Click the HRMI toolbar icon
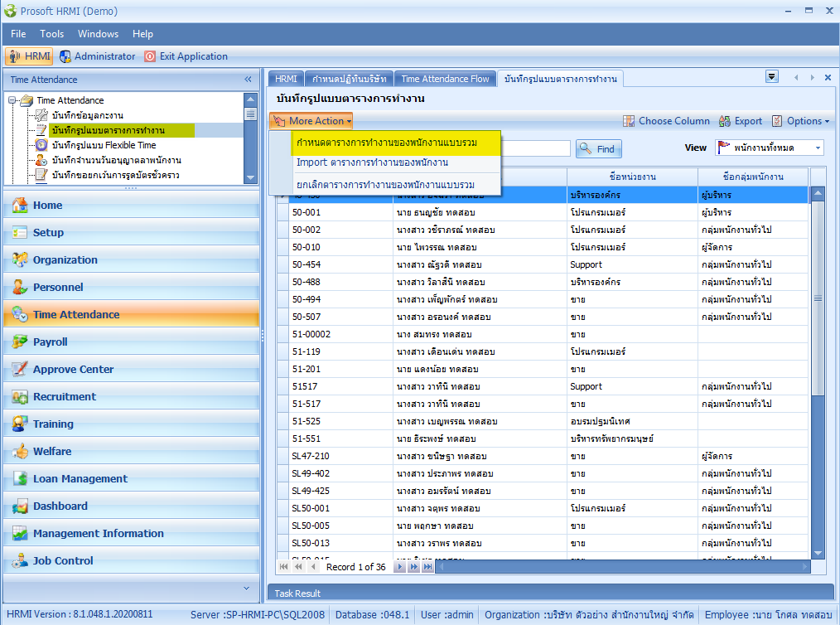Screen dimensions: 840x625 point(14,56)
